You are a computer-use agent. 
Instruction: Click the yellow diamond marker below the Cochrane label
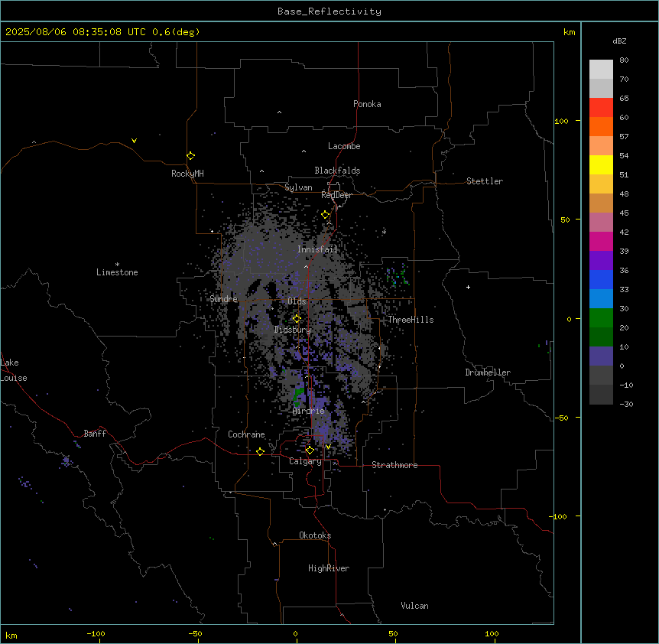[x=260, y=451]
